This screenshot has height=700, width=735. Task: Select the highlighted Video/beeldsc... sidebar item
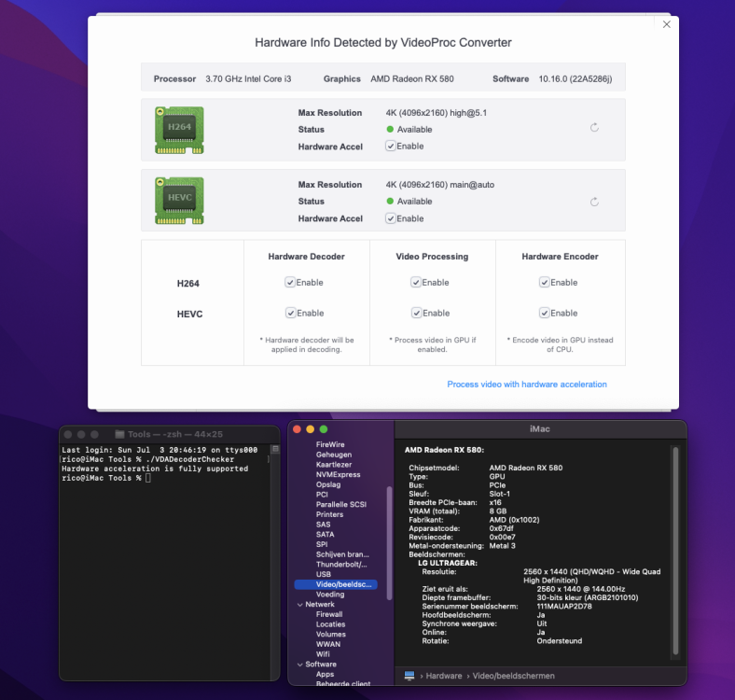pos(336,584)
